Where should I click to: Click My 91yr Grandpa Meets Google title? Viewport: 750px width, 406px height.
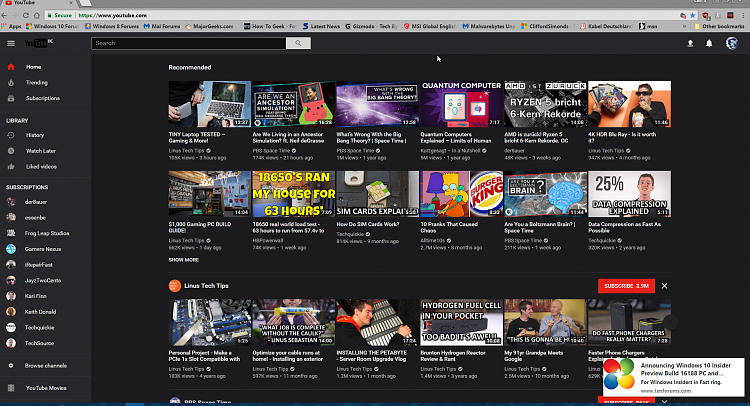tap(534, 356)
